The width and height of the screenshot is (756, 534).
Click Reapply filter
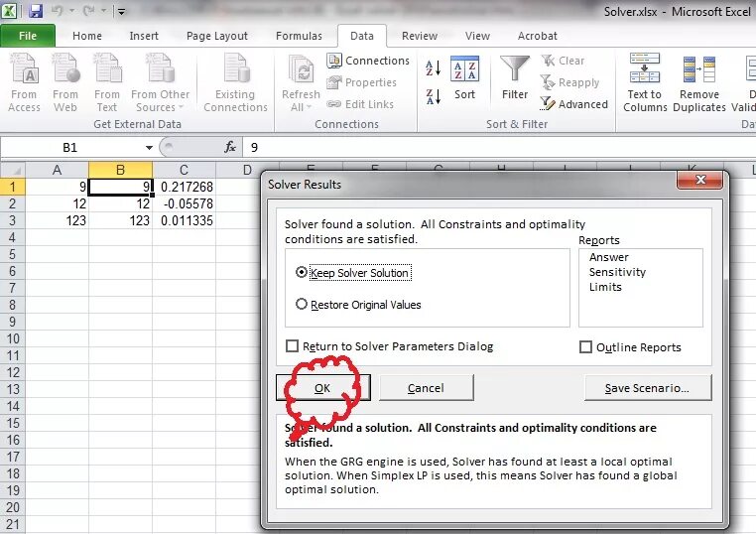click(569, 82)
